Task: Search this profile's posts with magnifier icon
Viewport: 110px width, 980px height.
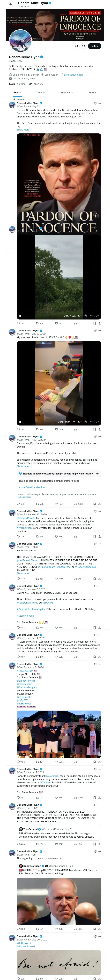Action: tap(84, 46)
